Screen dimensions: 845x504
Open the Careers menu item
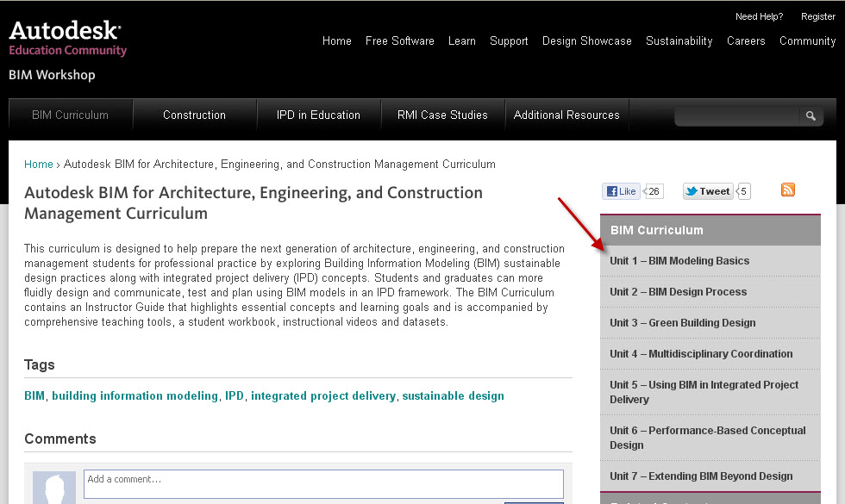(746, 41)
